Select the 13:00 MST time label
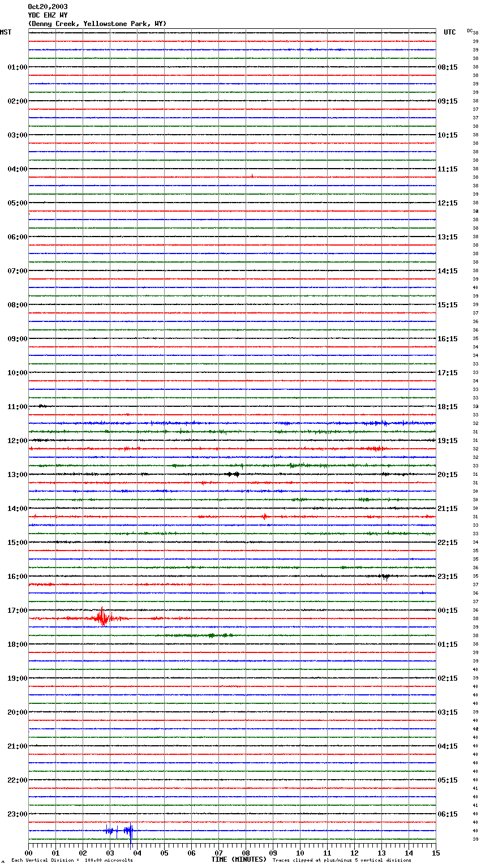Screen dimensions: 481x868 coord(18,475)
